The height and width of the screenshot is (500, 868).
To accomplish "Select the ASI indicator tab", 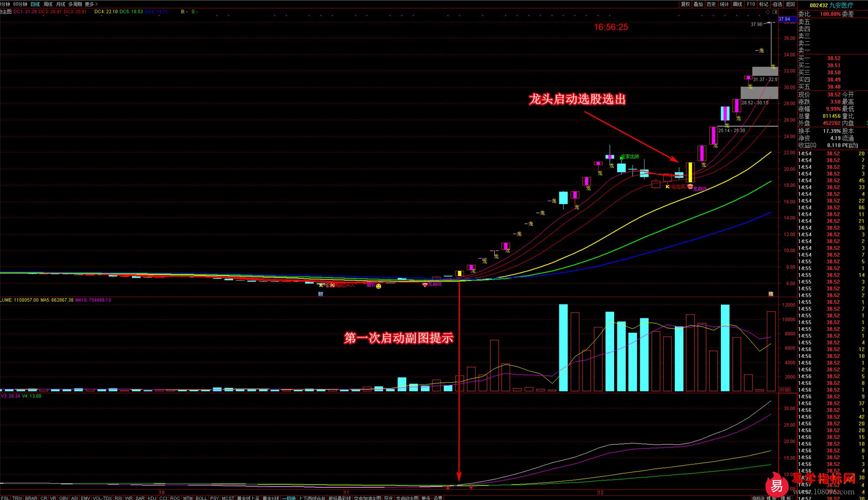I will (x=75, y=498).
